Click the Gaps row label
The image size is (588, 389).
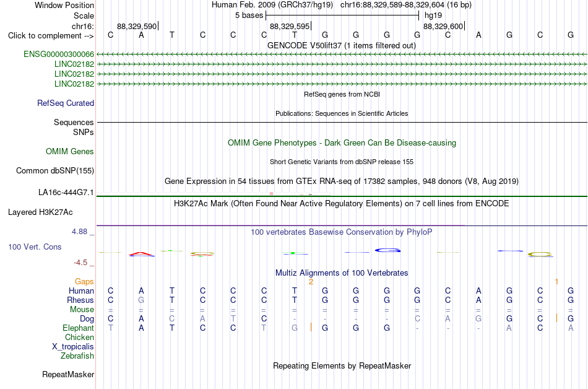tap(84, 281)
